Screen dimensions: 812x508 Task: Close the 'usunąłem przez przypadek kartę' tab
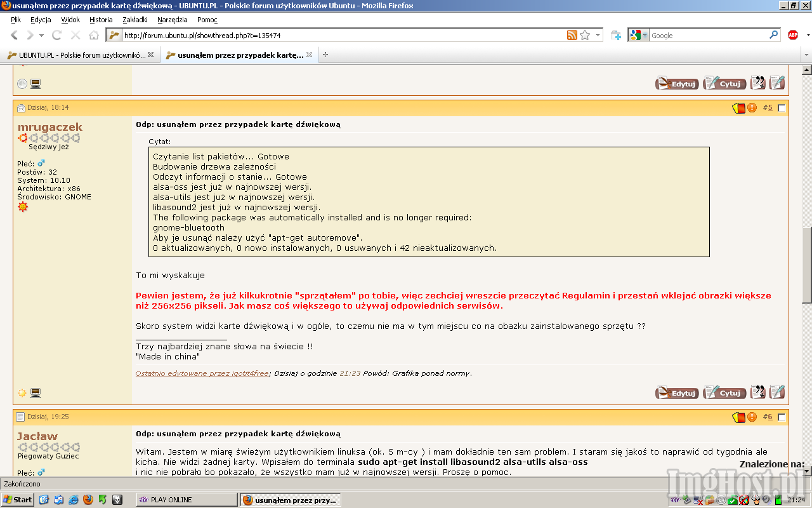click(309, 55)
